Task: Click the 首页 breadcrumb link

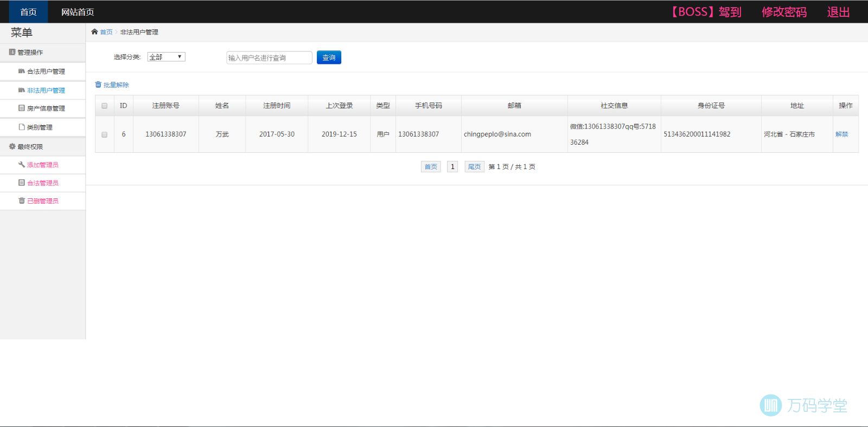Action: [x=106, y=32]
